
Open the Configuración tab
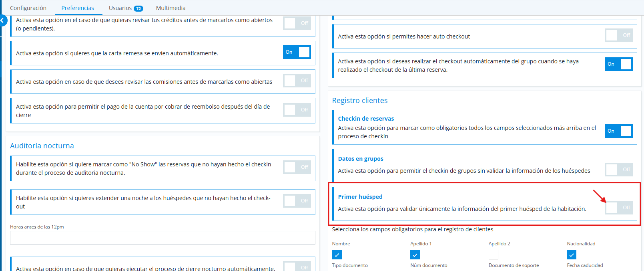28,8
